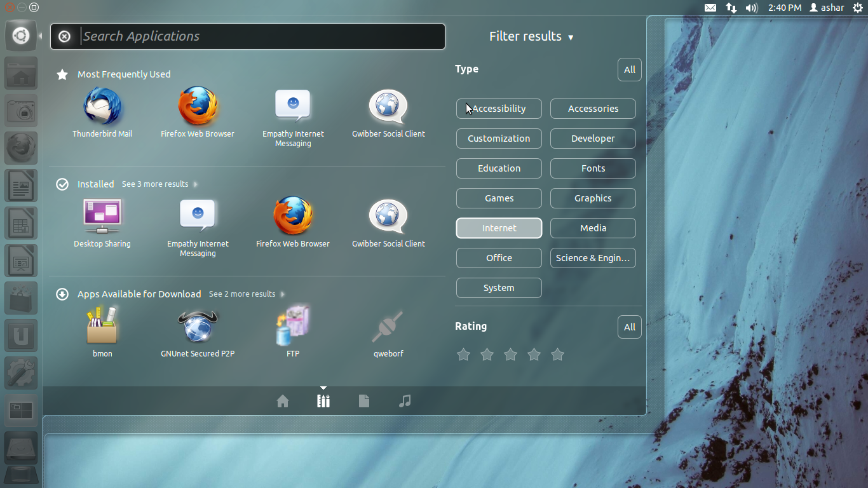Image resolution: width=868 pixels, height=488 pixels.
Task: Open Gwibber Social Client
Action: (388, 107)
